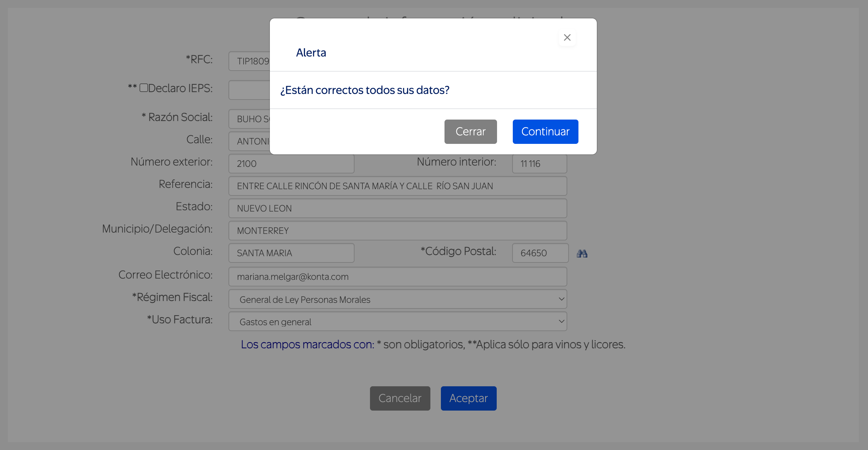The height and width of the screenshot is (450, 868).
Task: Toggle the Declaro IEPS checkbox
Action: point(143,88)
